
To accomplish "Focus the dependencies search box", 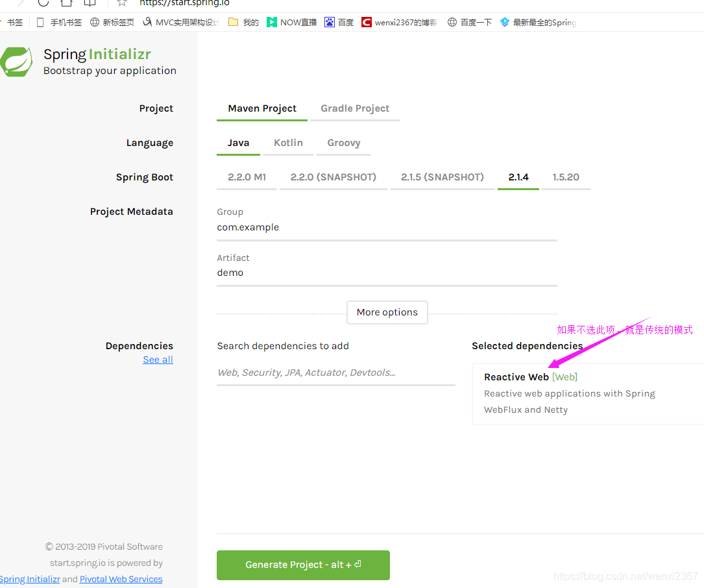I will pyautogui.click(x=336, y=373).
